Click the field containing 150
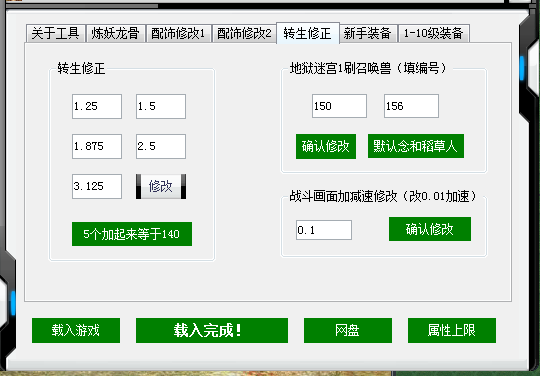Image resolution: width=540 pixels, height=376 pixels. pos(339,106)
